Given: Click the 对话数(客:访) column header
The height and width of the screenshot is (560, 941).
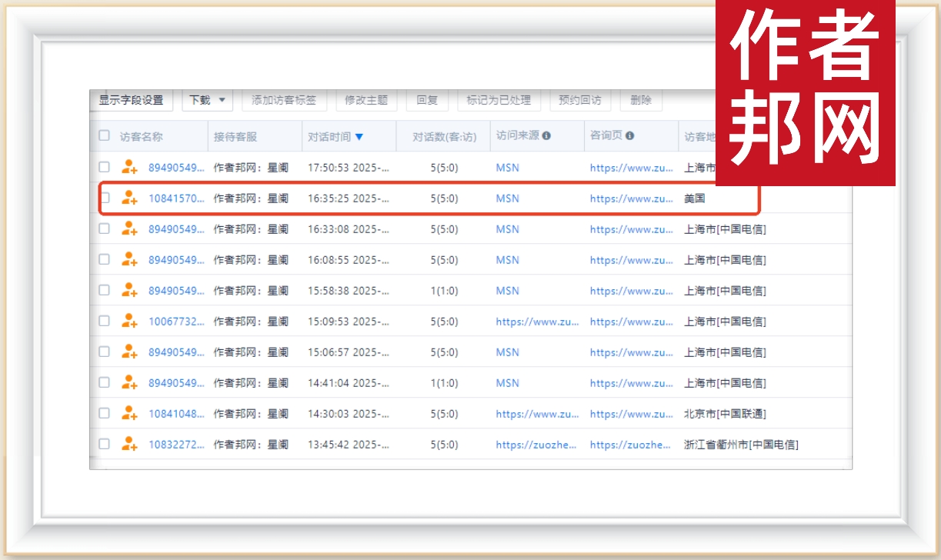Looking at the screenshot, I should pyautogui.click(x=444, y=137).
